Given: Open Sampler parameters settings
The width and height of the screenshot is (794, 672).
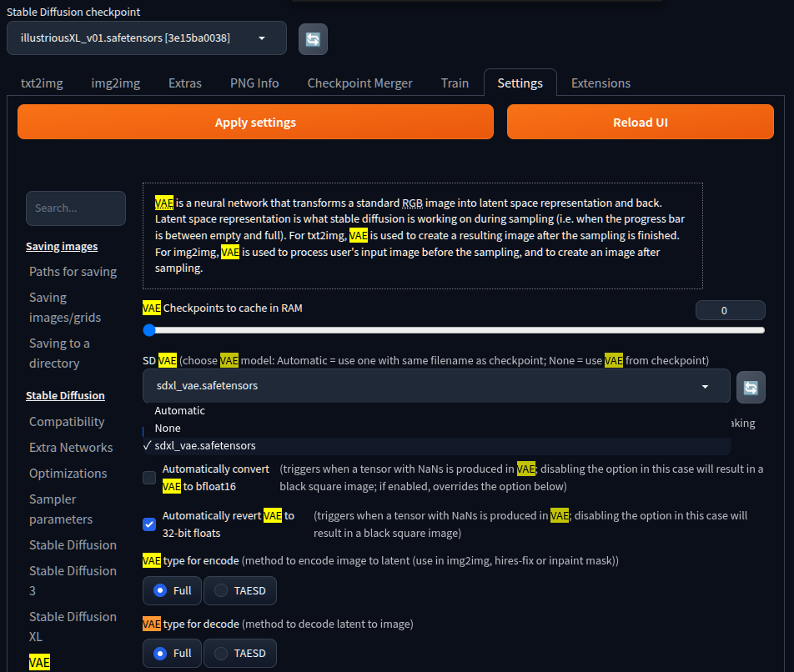Looking at the screenshot, I should (x=61, y=509).
